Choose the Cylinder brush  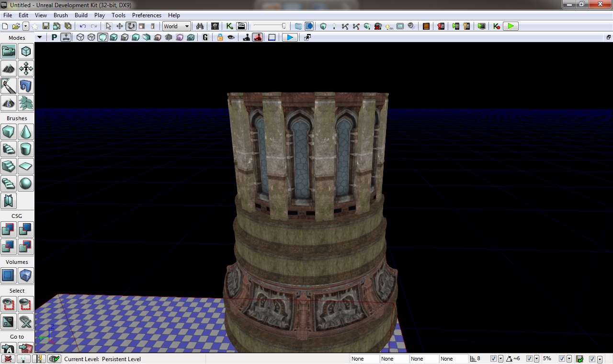(26, 149)
